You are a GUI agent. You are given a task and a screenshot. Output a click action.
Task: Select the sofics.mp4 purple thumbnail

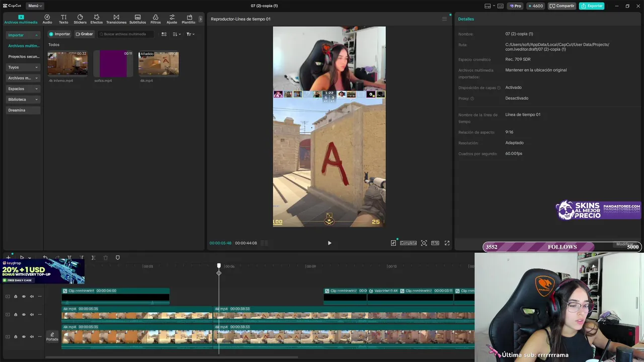(x=113, y=63)
